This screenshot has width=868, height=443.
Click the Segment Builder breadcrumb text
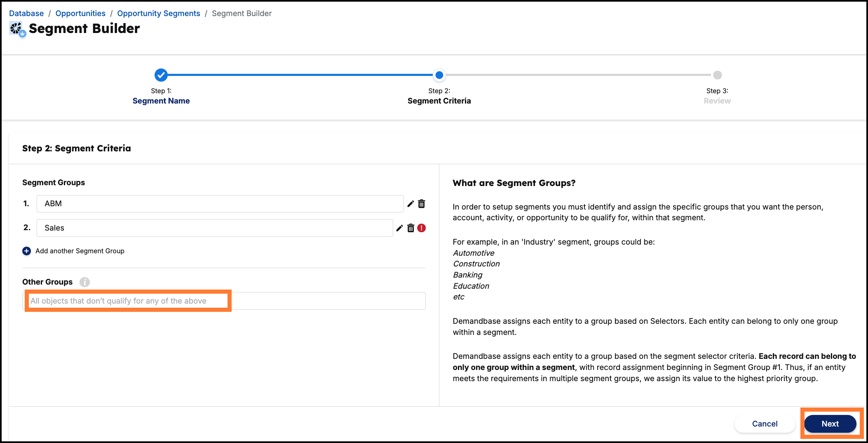[x=242, y=14]
